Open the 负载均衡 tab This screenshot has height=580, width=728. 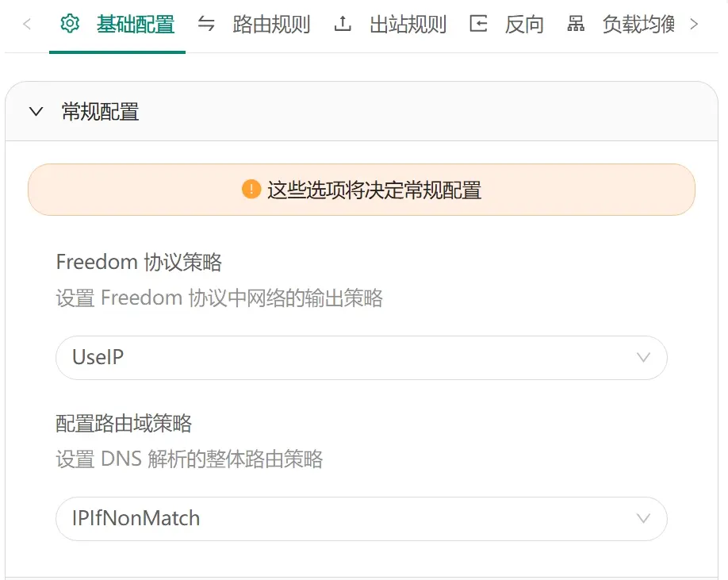[x=638, y=25]
